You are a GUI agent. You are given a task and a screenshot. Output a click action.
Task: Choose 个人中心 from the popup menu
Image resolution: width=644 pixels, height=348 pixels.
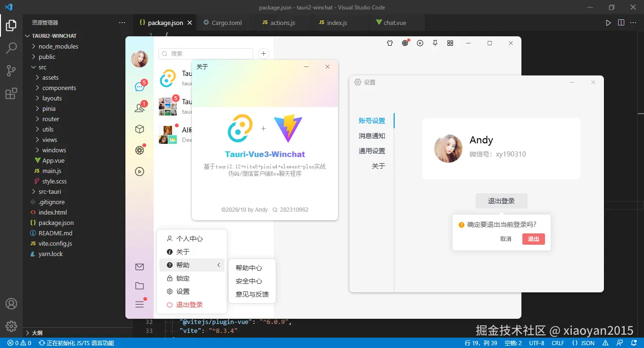pos(192,239)
